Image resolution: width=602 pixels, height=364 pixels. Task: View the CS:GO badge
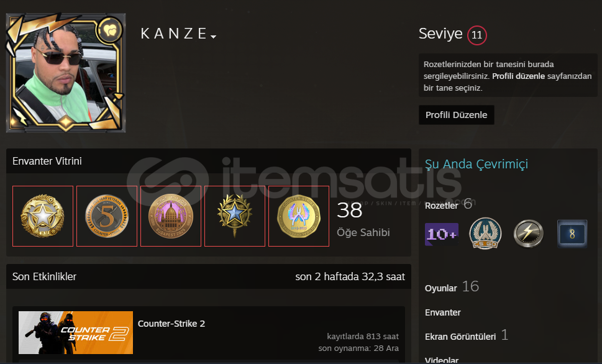[x=485, y=234]
